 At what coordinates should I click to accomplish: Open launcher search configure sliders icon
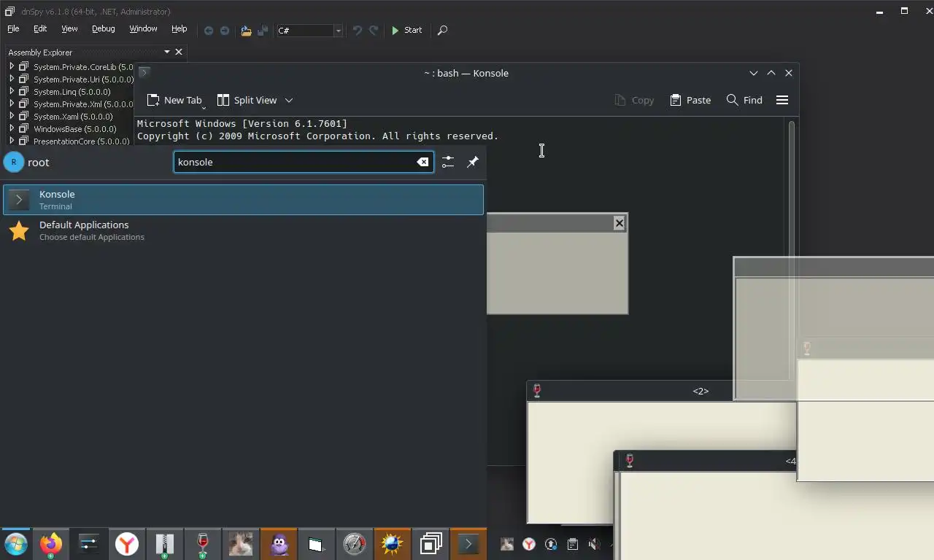(448, 162)
